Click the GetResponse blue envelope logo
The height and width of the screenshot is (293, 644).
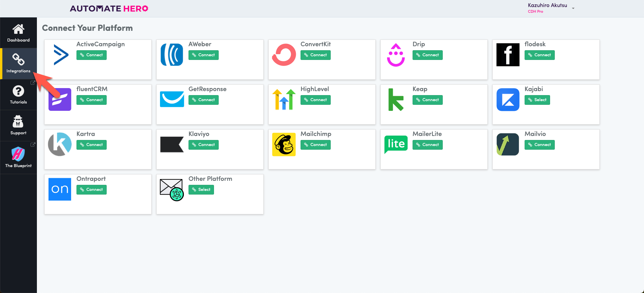pos(172,99)
